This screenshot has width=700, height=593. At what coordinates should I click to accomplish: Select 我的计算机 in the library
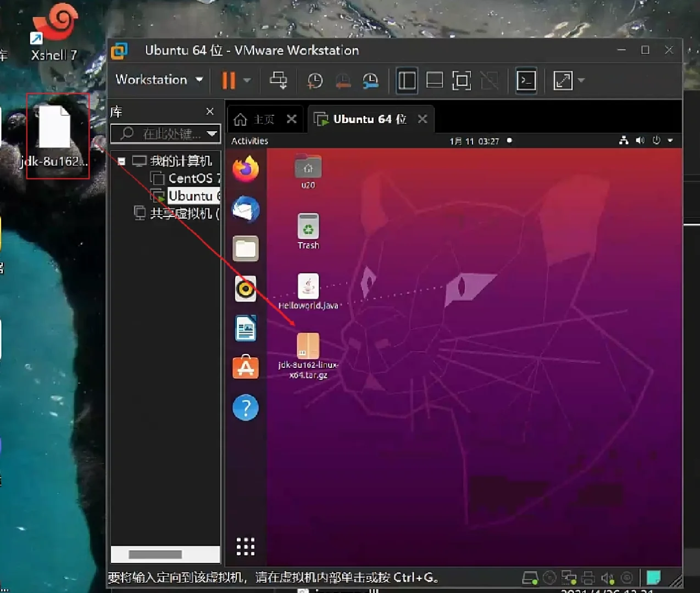click(x=180, y=161)
